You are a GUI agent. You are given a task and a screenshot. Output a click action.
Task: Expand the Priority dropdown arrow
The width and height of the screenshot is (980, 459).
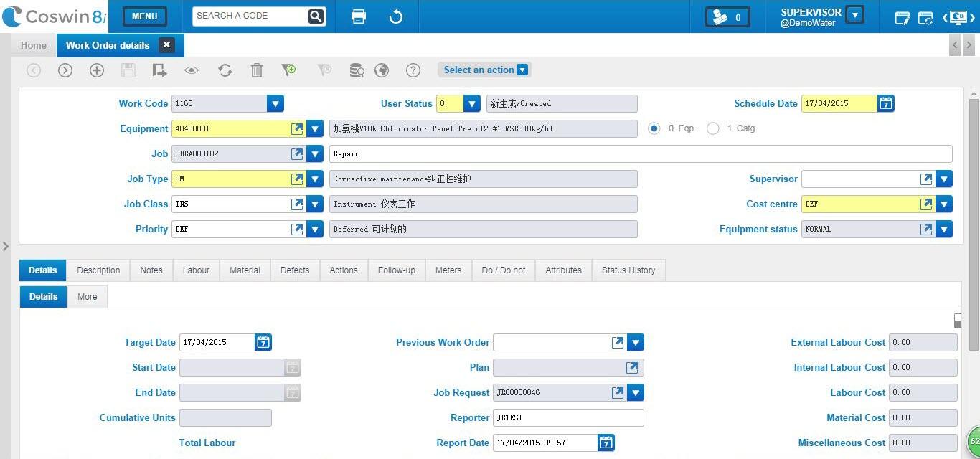pos(315,229)
